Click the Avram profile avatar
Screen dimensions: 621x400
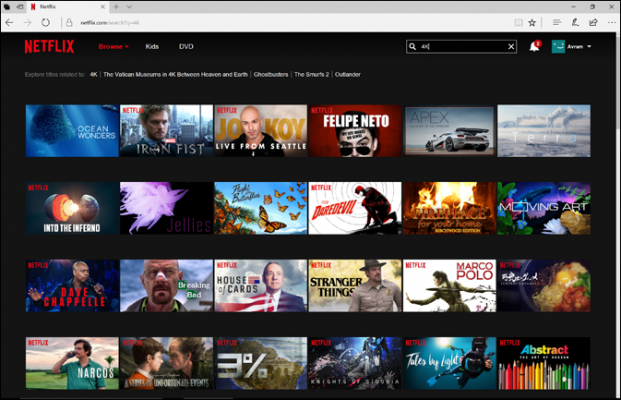click(x=558, y=46)
